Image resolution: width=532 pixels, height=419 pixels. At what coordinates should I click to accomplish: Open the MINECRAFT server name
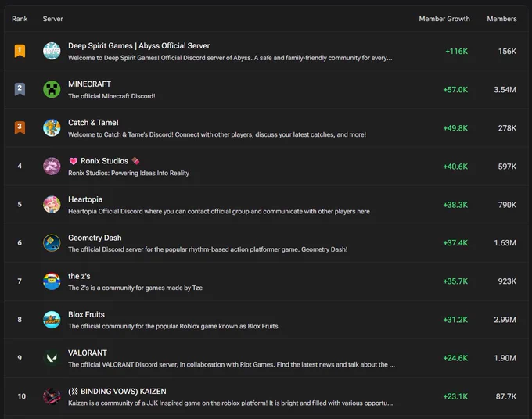pos(89,84)
